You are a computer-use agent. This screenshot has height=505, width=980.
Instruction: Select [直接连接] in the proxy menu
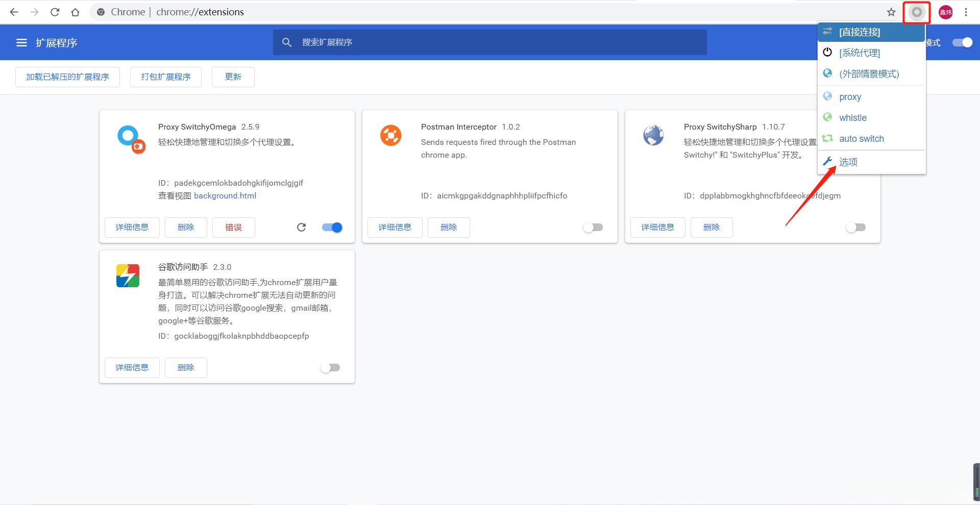[871, 32]
